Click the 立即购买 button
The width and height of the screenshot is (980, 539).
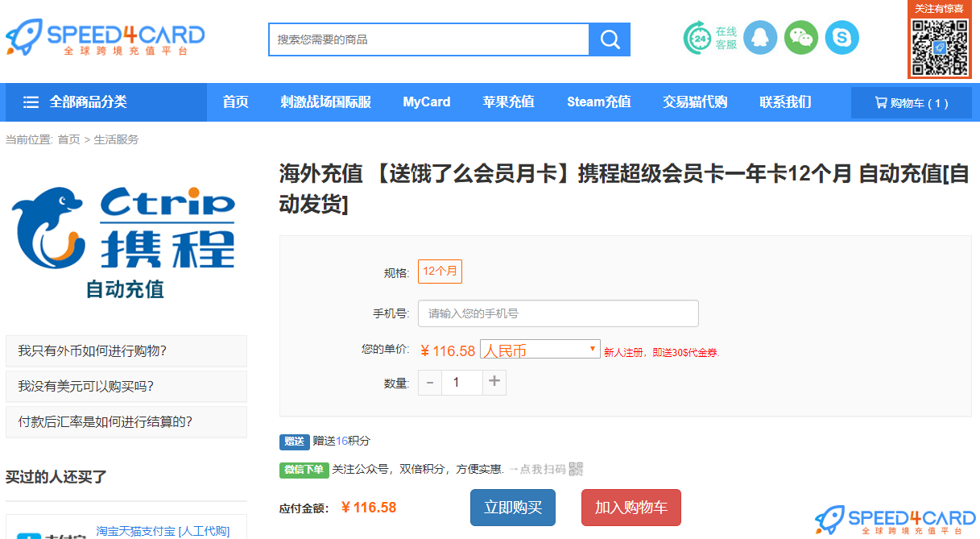(513, 508)
